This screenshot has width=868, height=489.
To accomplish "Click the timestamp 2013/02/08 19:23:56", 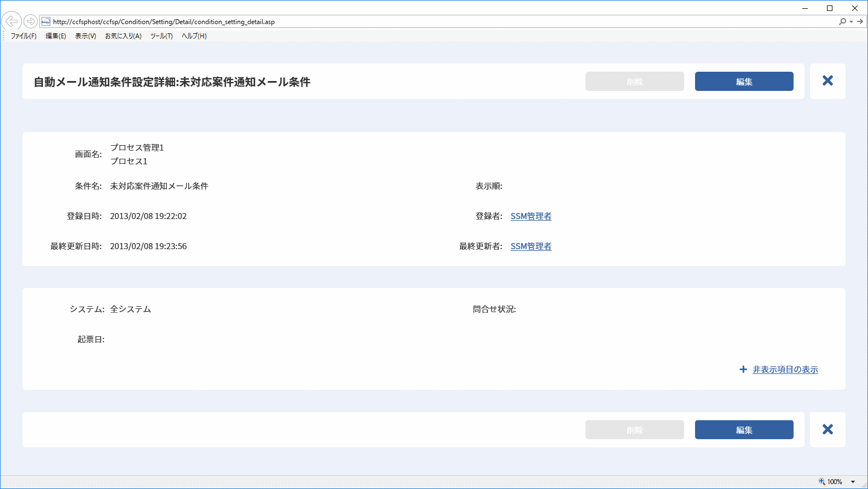I will tap(148, 246).
